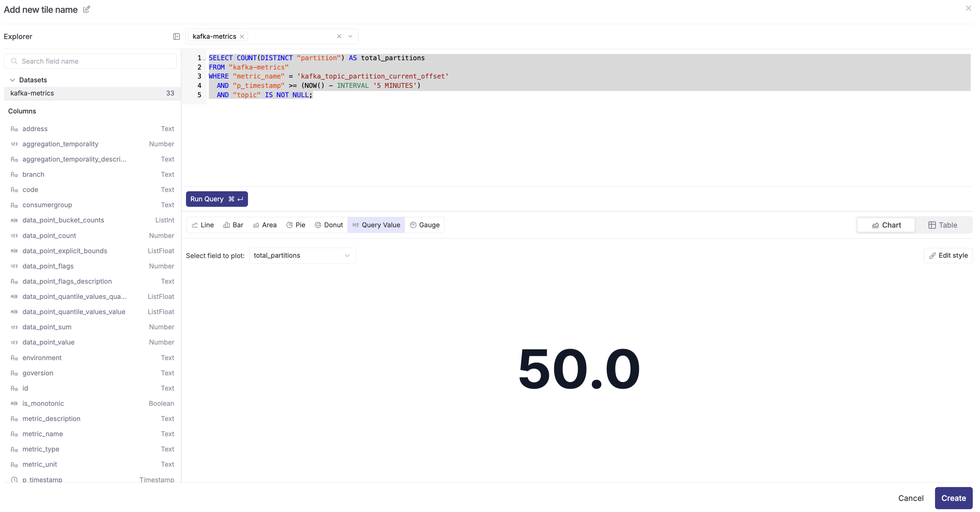Image resolution: width=980 pixels, height=512 pixels.
Task: Collapse the Datasets tree section
Action: point(12,80)
